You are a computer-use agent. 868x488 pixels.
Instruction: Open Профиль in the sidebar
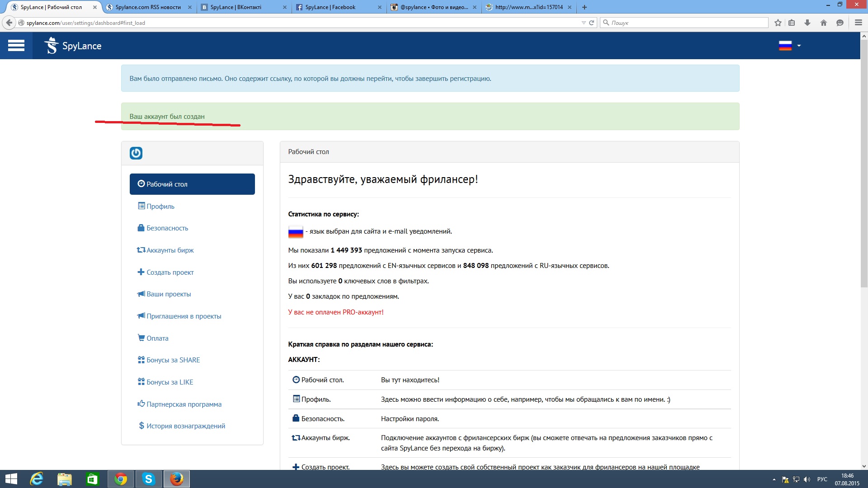160,206
